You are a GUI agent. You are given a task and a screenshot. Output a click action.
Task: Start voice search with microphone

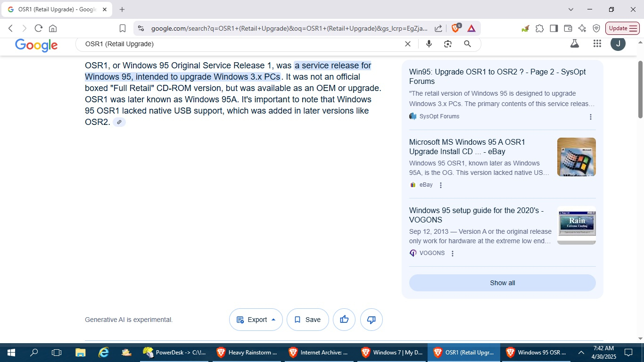click(x=429, y=44)
